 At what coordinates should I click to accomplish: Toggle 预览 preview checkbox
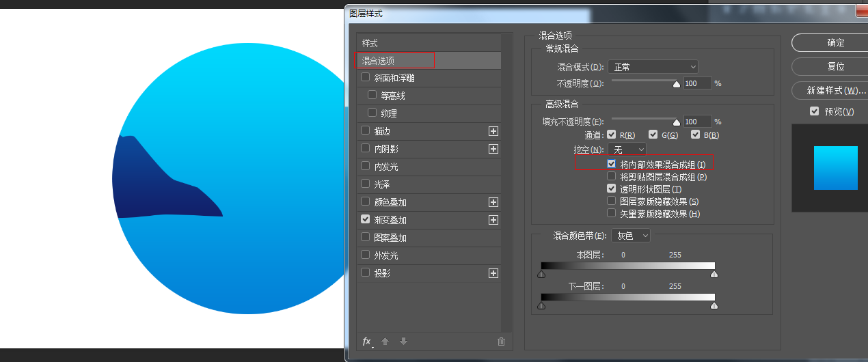point(814,111)
